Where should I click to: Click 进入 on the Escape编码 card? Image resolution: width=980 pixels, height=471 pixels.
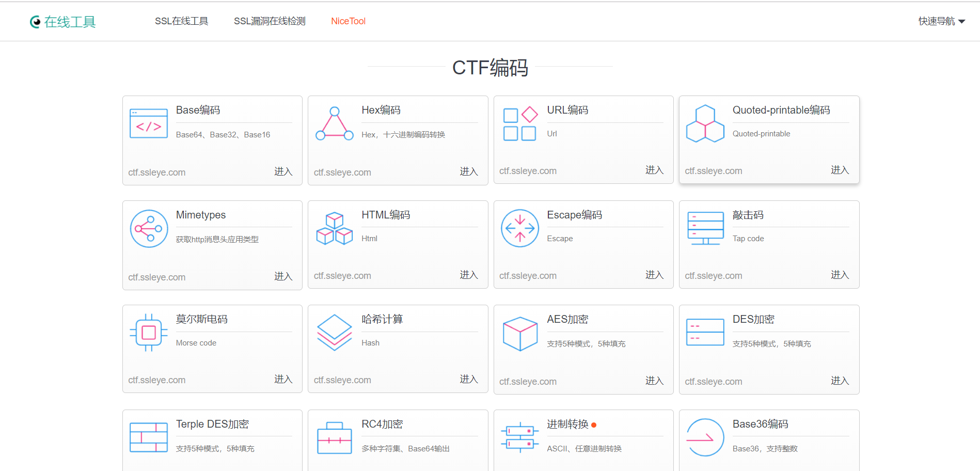point(654,275)
